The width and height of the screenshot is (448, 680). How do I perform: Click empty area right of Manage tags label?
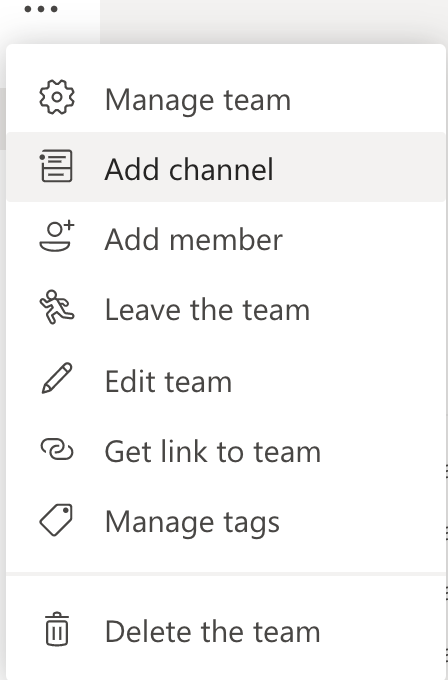point(362,523)
